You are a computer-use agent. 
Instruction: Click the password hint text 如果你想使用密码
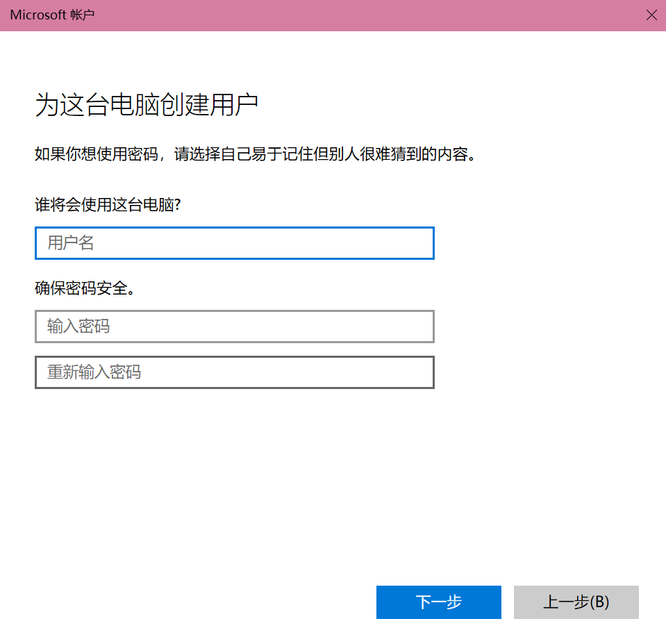point(97,154)
